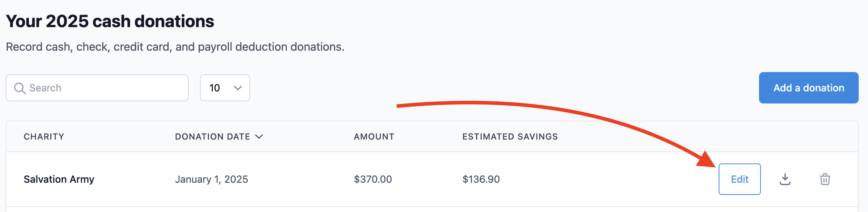Click the magnifying glass search icon
868x212 pixels.
click(20, 88)
